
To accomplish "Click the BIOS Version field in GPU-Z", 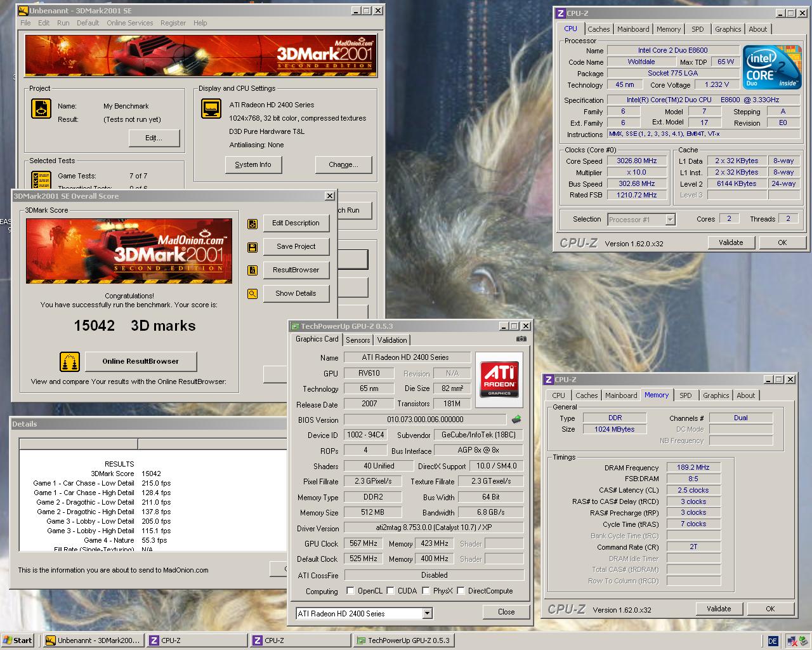I will pyautogui.click(x=425, y=420).
